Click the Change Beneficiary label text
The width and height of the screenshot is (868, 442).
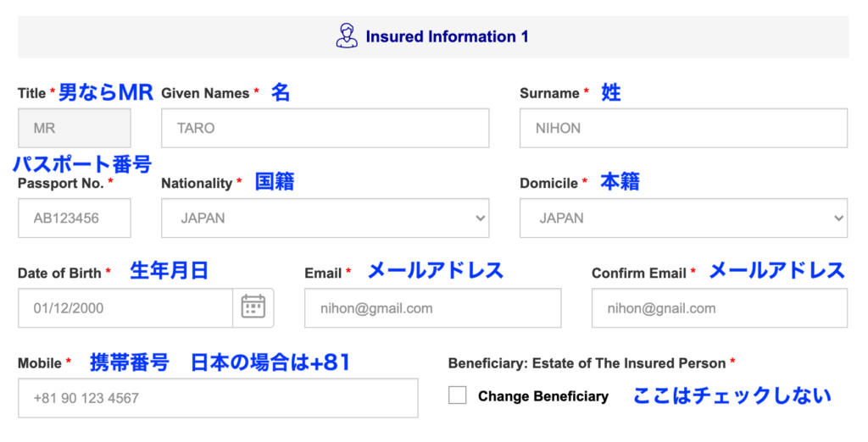coord(543,396)
